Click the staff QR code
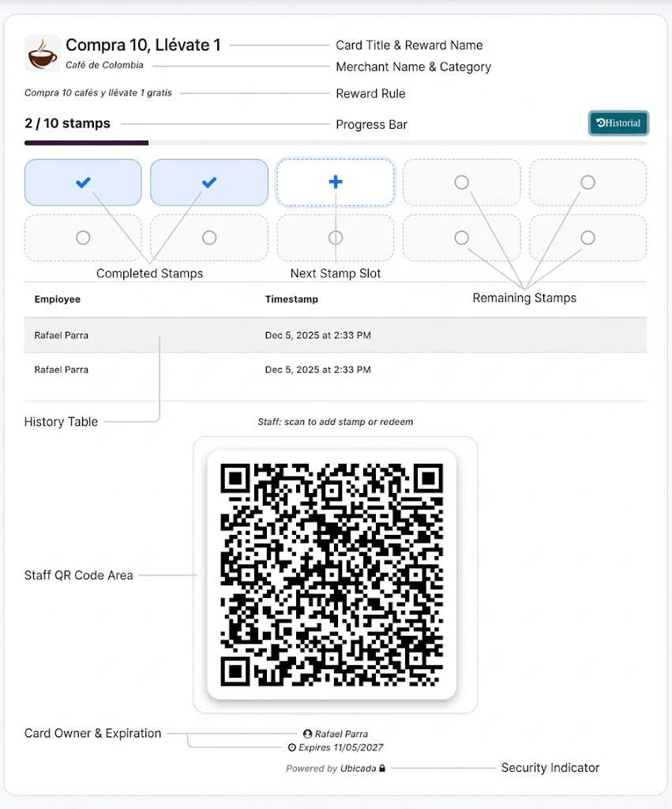The width and height of the screenshot is (672, 809). coord(332,574)
